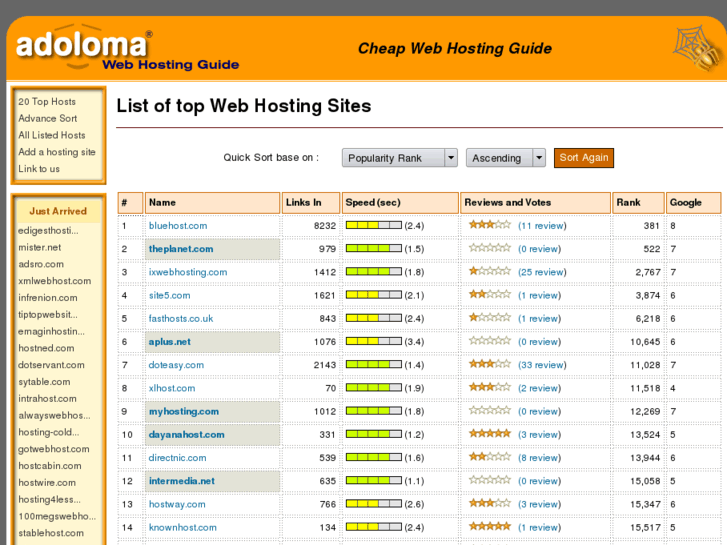
Task: Open ixwebhosting.com host link
Action: coord(188,272)
